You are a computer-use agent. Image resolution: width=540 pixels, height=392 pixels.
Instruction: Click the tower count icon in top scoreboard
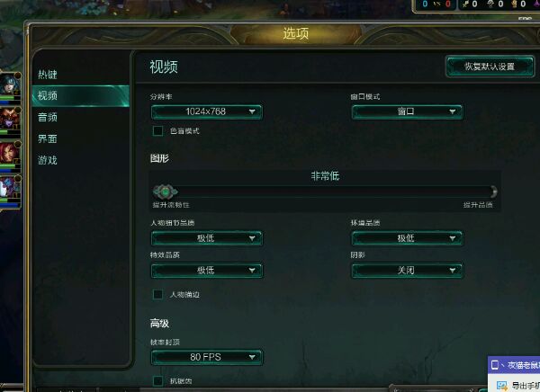pyautogui.click(x=490, y=4)
